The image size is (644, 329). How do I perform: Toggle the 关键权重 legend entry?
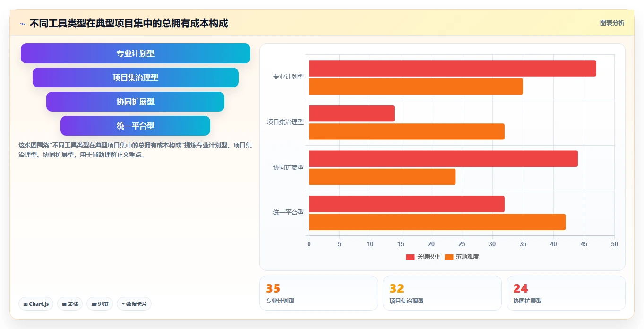(423, 257)
